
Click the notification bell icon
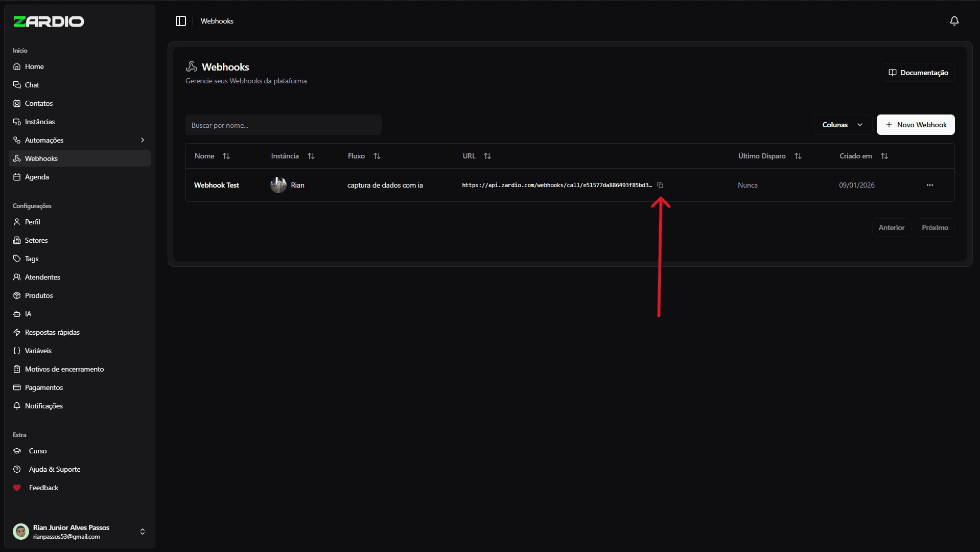(x=954, y=20)
